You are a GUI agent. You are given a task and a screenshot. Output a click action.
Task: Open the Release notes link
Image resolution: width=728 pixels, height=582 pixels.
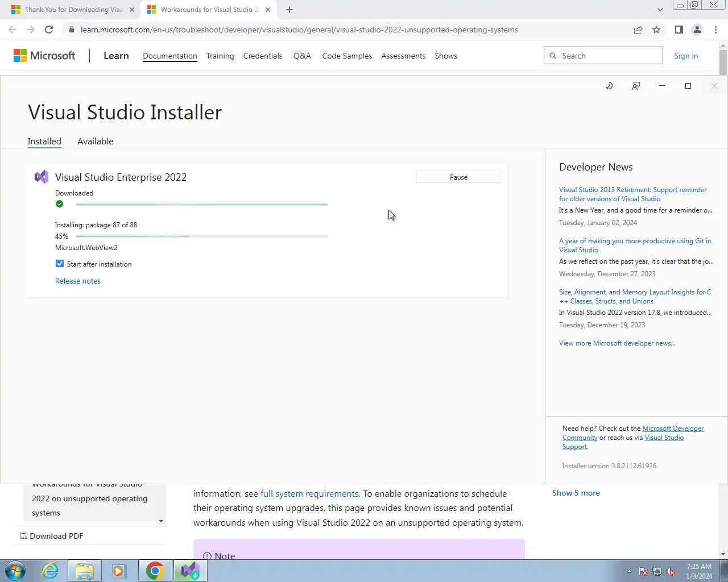coord(78,281)
